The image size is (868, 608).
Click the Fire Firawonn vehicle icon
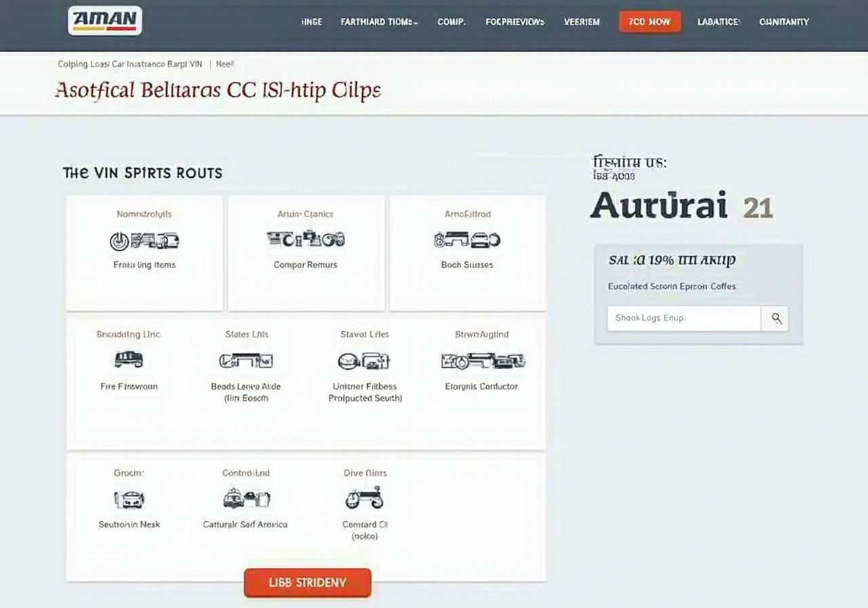tap(129, 360)
